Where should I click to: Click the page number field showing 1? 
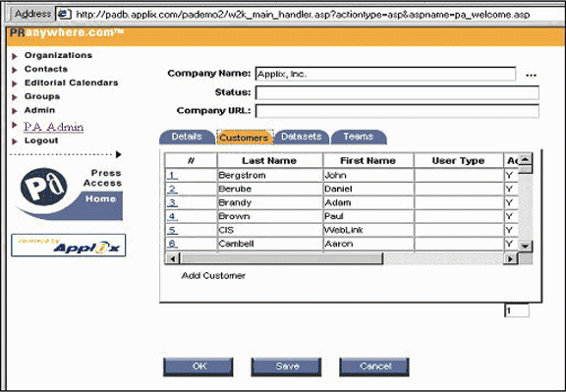tap(517, 310)
